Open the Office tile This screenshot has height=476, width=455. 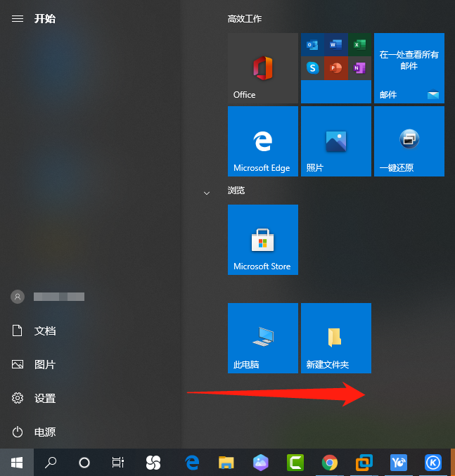[x=262, y=68]
